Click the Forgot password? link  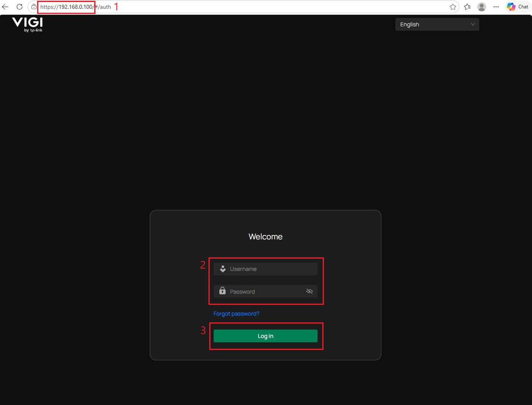236,314
